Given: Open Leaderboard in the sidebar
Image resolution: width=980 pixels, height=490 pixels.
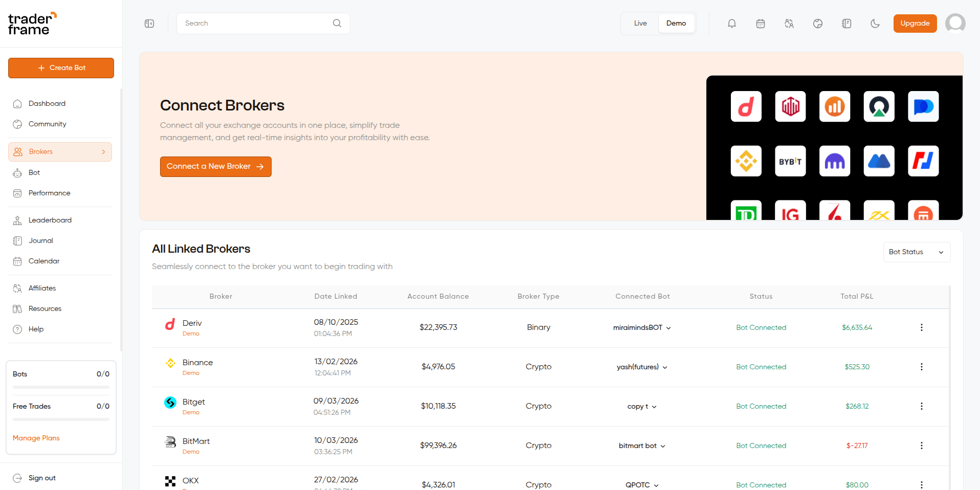Looking at the screenshot, I should pos(60,220).
